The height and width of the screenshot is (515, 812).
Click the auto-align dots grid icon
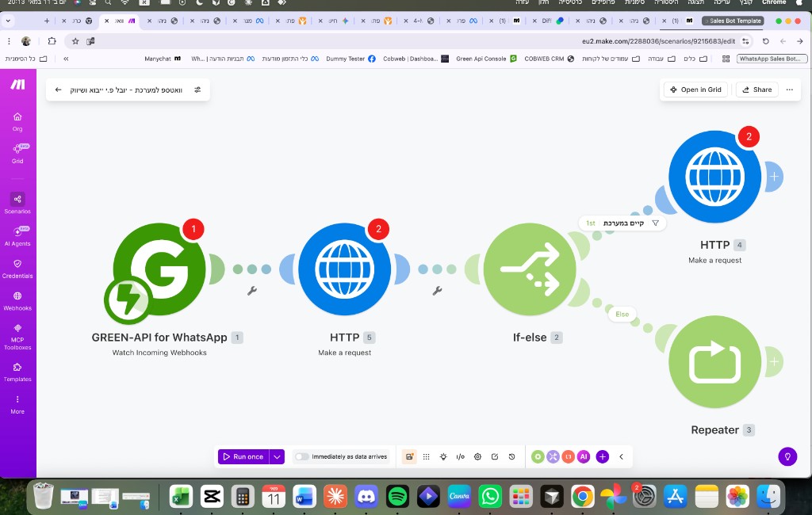(426, 456)
